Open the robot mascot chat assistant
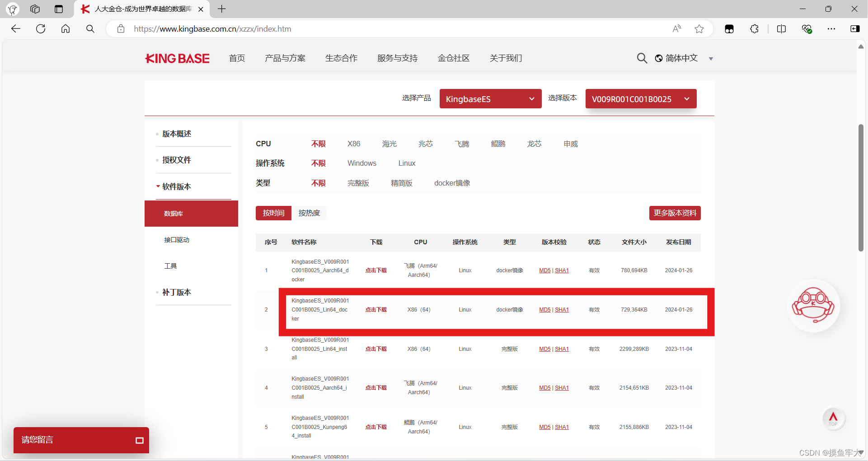 813,306
